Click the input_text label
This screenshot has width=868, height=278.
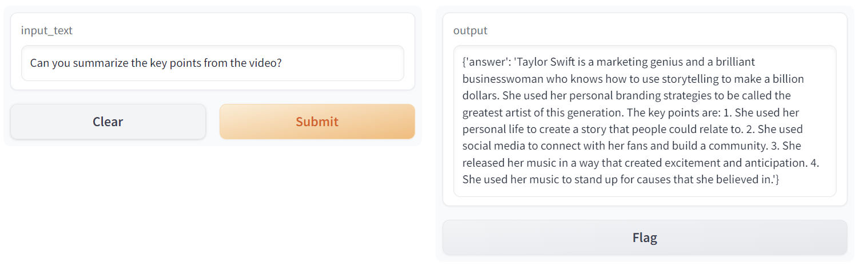point(47,31)
